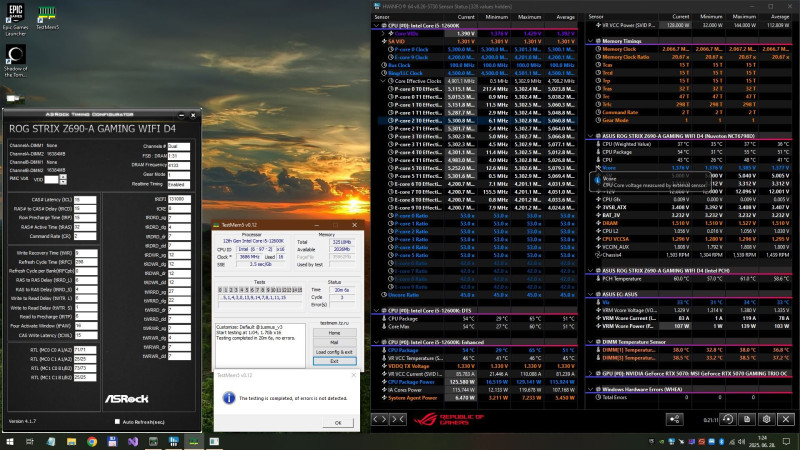Collapse CPU i5-12600K DTS group
Image resolution: width=800 pixels, height=450 pixels.
377,310
